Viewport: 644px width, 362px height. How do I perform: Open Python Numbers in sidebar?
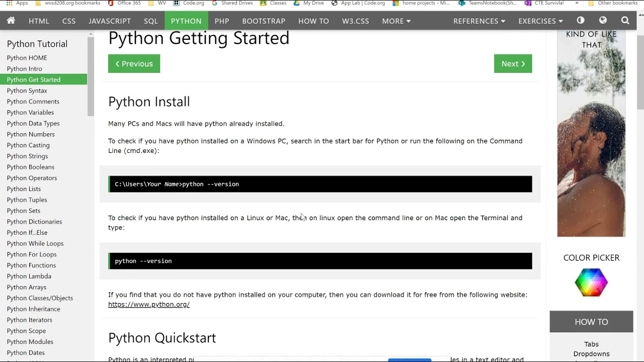(x=31, y=134)
